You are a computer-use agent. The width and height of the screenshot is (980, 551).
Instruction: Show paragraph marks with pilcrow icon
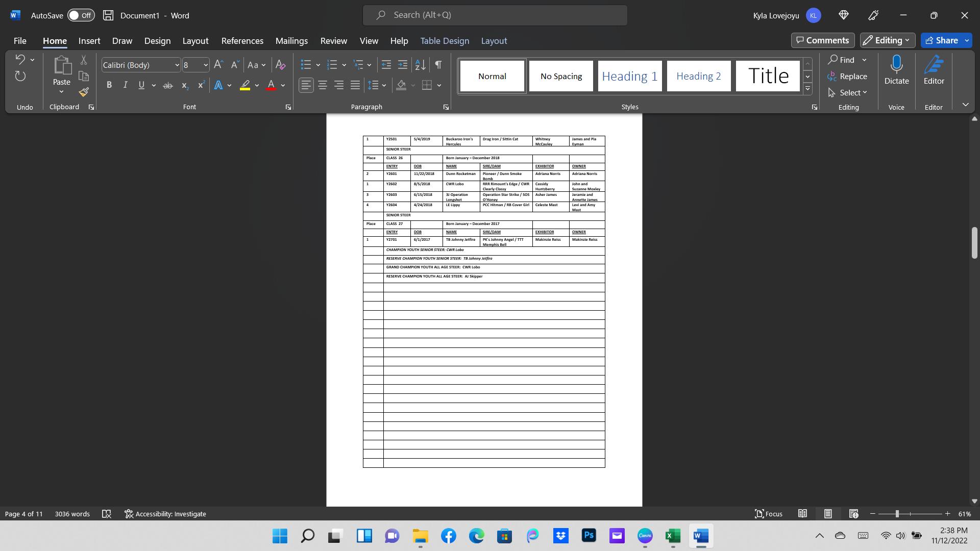click(x=438, y=65)
